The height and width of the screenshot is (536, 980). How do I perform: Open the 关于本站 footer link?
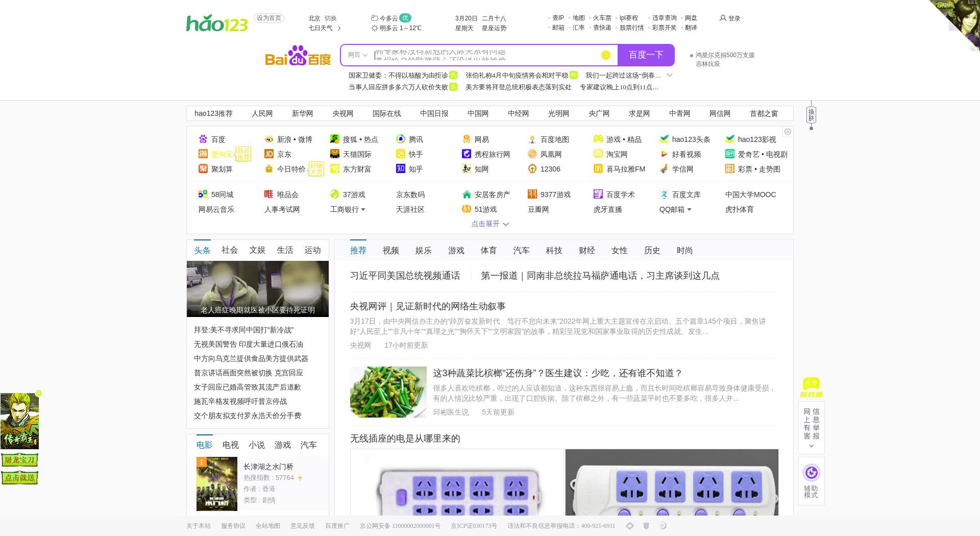199,526
